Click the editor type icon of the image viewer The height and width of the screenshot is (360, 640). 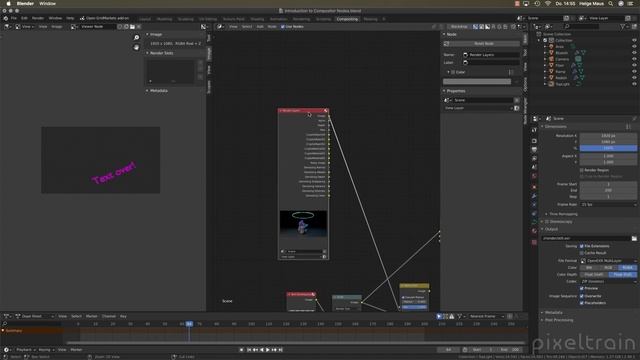7,27
